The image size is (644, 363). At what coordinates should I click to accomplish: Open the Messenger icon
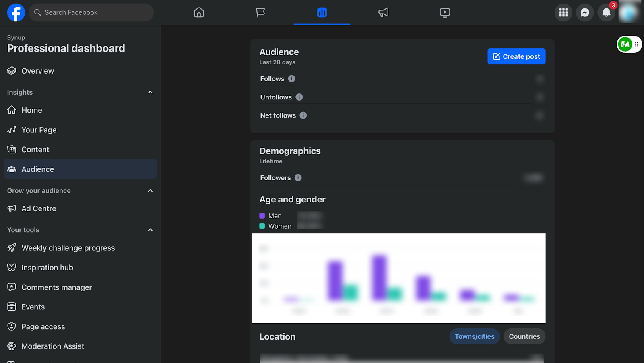[x=585, y=12]
